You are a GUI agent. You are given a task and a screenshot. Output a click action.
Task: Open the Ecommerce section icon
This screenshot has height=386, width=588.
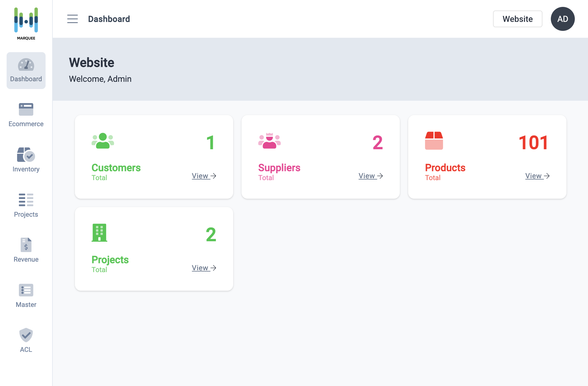tap(26, 109)
